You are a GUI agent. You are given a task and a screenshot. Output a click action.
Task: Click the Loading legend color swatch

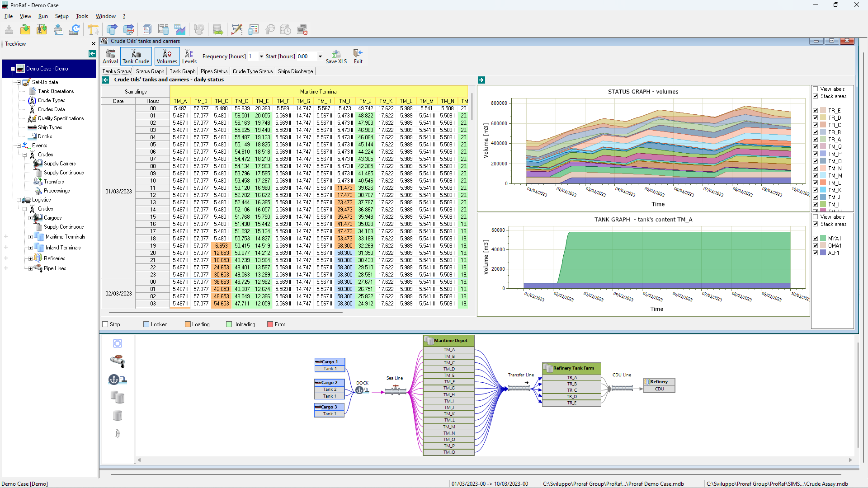tap(188, 324)
